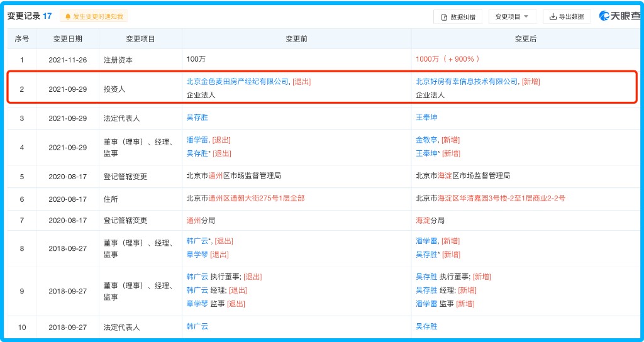Open 韩广云 link in row 8
Image resolution: width=644 pixels, height=342 pixels.
pos(197,241)
